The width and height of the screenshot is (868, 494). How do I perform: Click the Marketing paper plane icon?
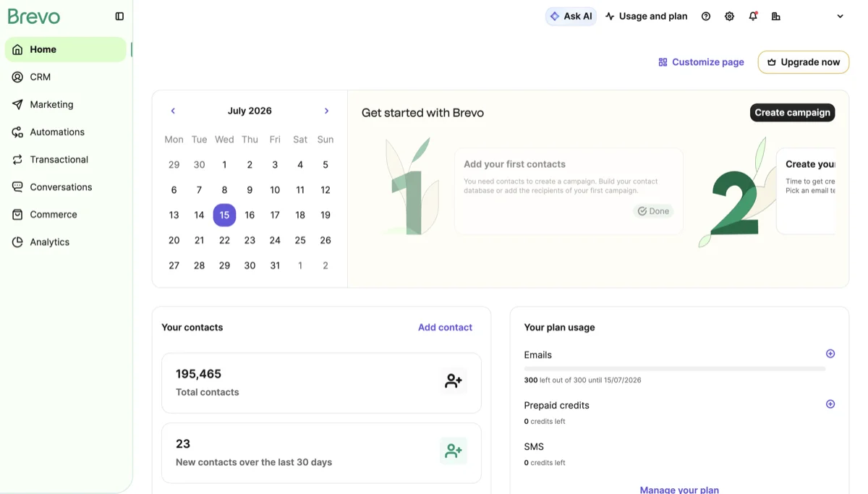click(x=17, y=104)
